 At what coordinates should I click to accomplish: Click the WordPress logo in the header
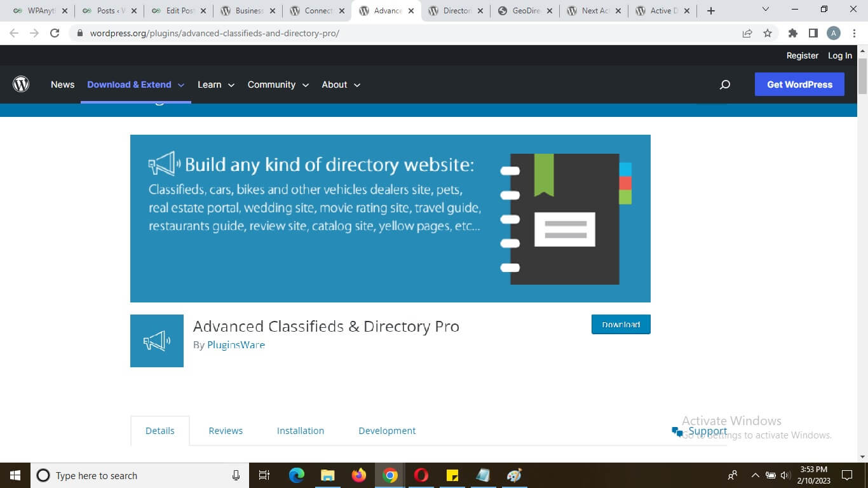pyautogui.click(x=21, y=85)
